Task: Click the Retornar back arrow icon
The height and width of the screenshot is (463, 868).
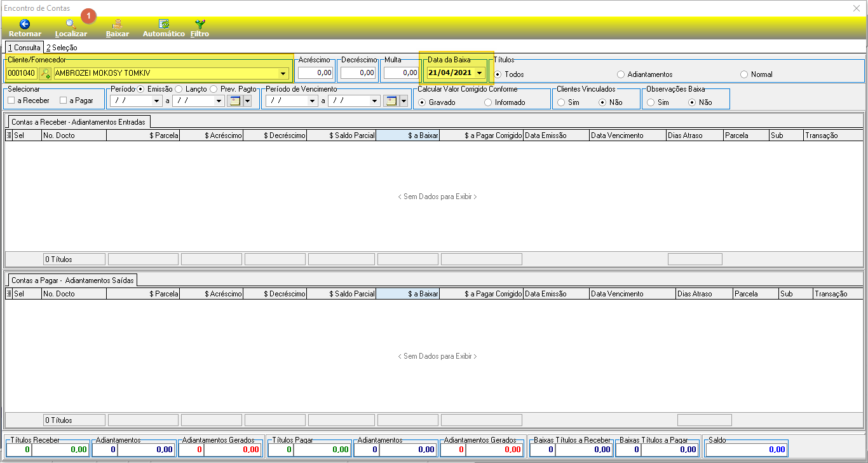Action: 25,24
